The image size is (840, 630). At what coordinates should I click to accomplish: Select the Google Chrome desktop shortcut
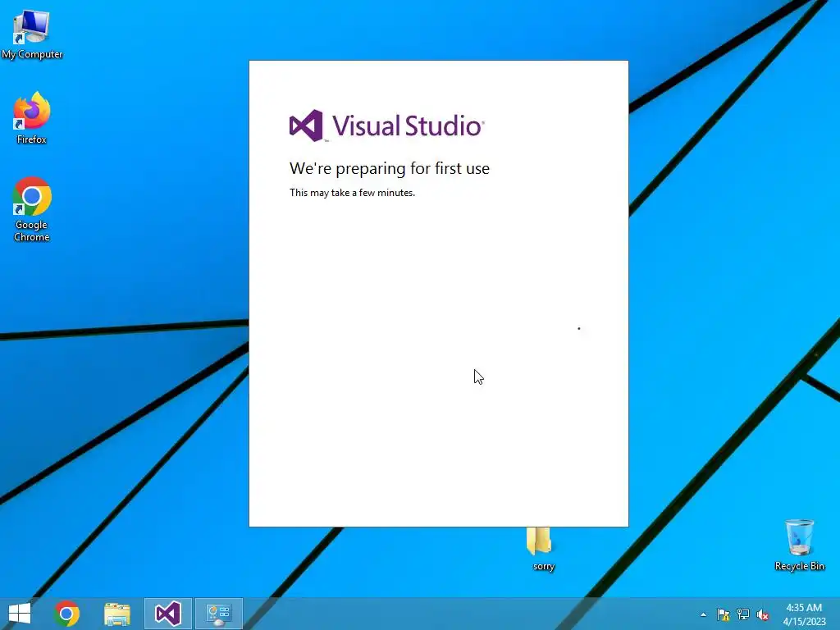32,209
